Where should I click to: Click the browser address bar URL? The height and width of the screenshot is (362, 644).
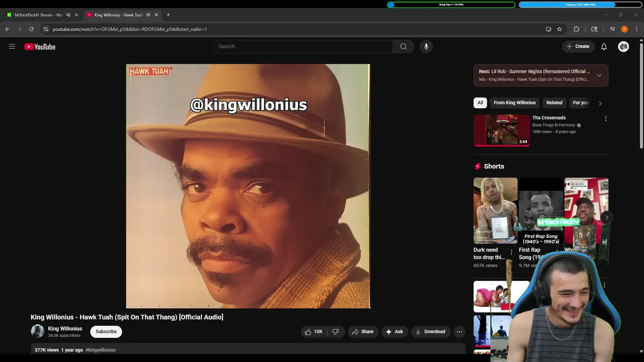[130, 29]
